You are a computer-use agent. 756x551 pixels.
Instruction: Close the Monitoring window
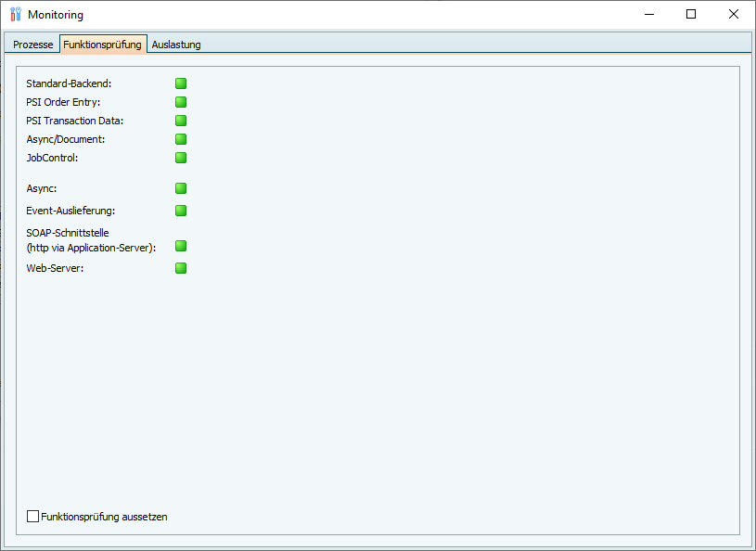coord(734,15)
